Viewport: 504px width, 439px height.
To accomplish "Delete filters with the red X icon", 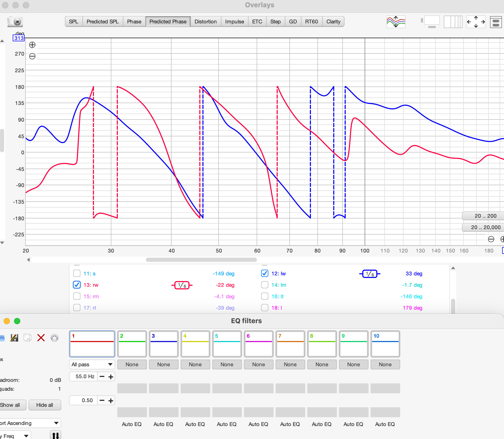I will point(41,338).
